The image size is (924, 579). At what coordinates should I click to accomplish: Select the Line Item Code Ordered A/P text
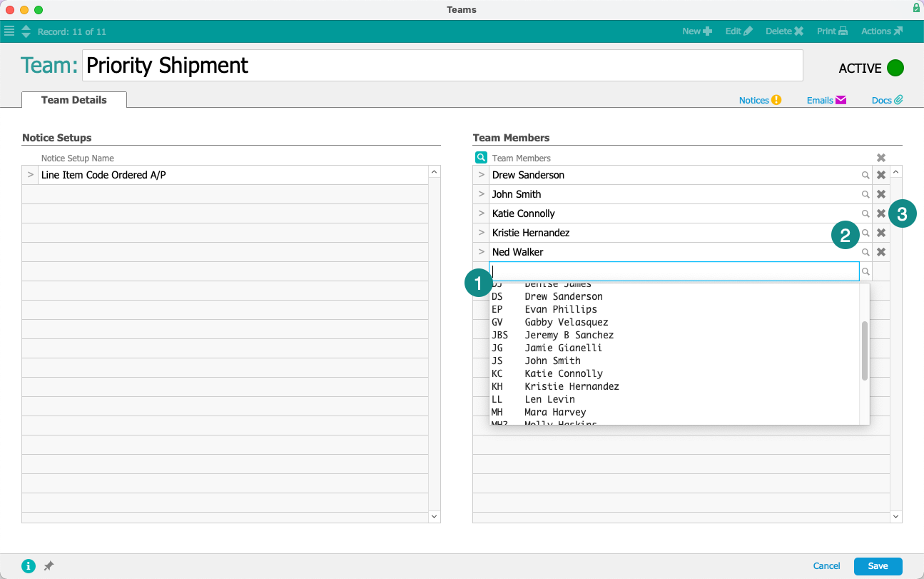[x=103, y=175]
